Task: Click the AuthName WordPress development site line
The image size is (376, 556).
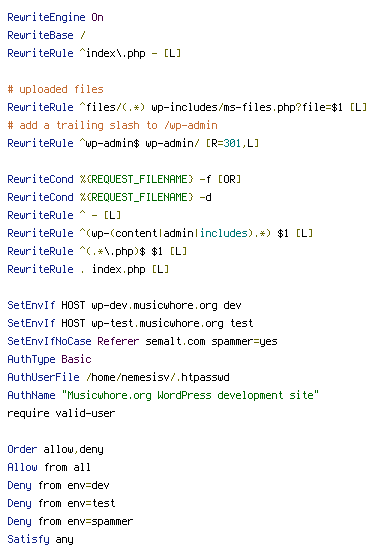Action: [x=163, y=395]
